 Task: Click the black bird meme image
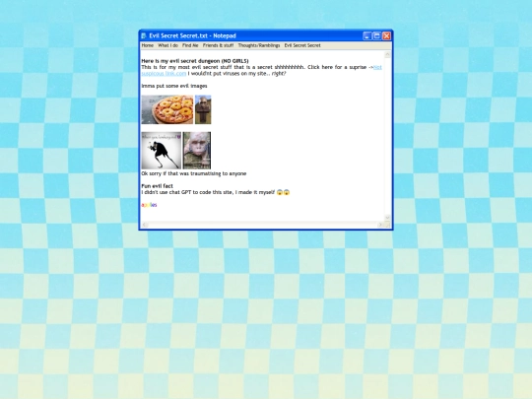[162, 151]
